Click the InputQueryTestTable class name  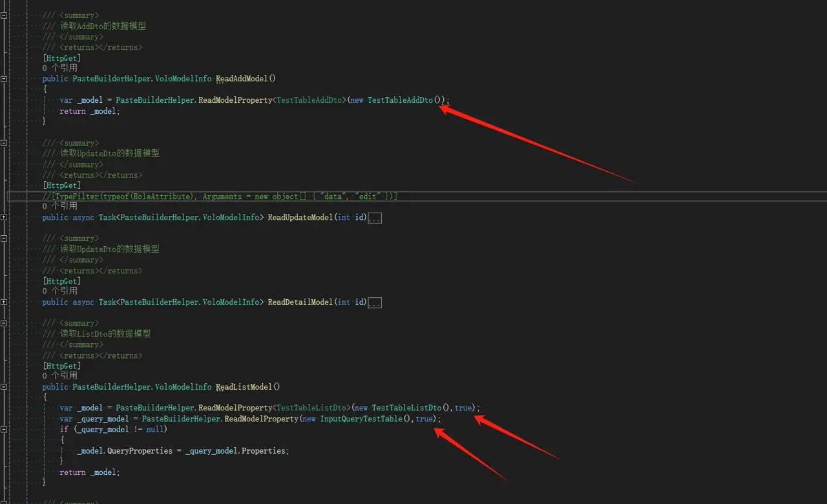click(361, 419)
